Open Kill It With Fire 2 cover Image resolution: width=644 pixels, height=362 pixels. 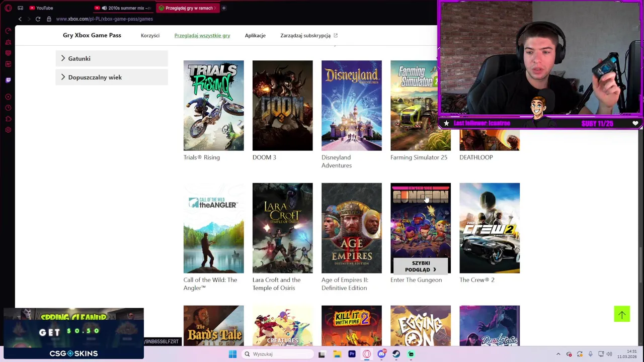[x=351, y=326]
